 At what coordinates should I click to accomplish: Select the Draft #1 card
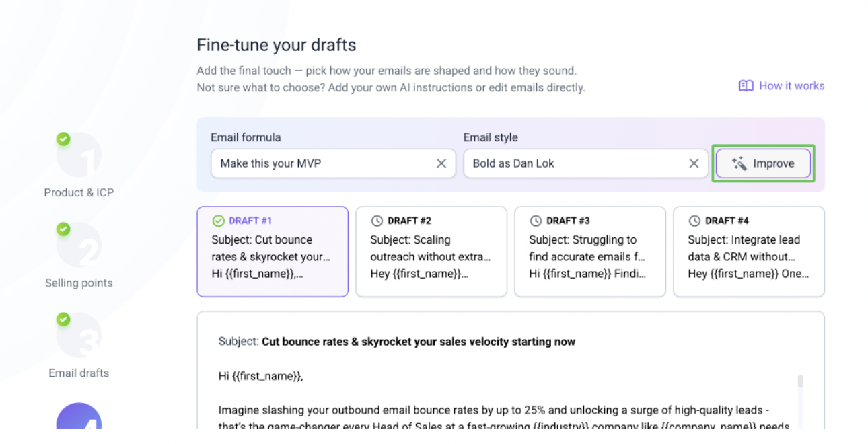tap(273, 252)
